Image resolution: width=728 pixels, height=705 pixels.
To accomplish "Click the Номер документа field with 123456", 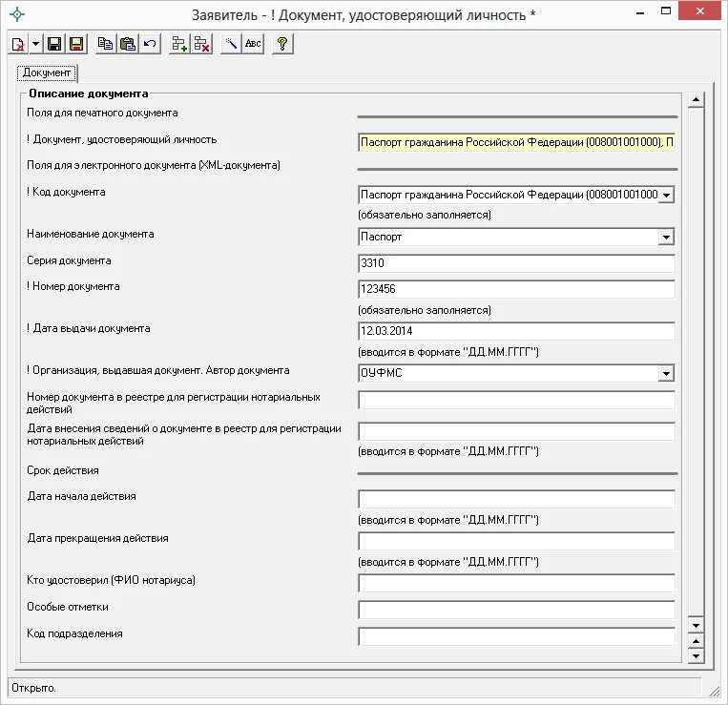I will [516, 289].
